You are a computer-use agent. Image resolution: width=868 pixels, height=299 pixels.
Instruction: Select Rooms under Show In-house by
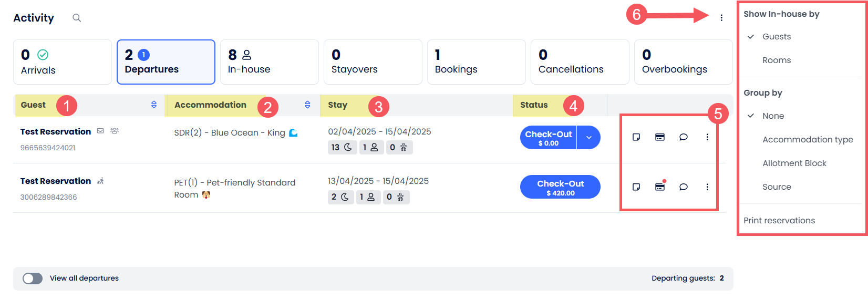coord(777,60)
